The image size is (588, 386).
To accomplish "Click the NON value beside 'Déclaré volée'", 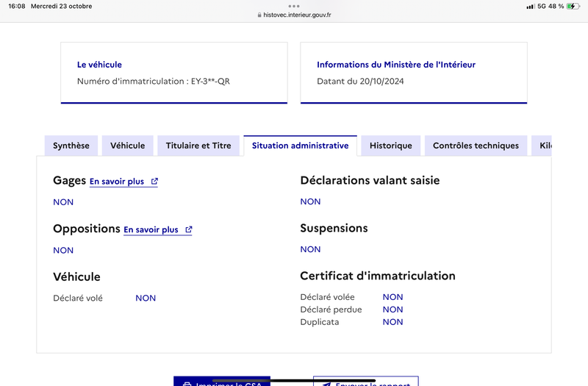I will 393,297.
